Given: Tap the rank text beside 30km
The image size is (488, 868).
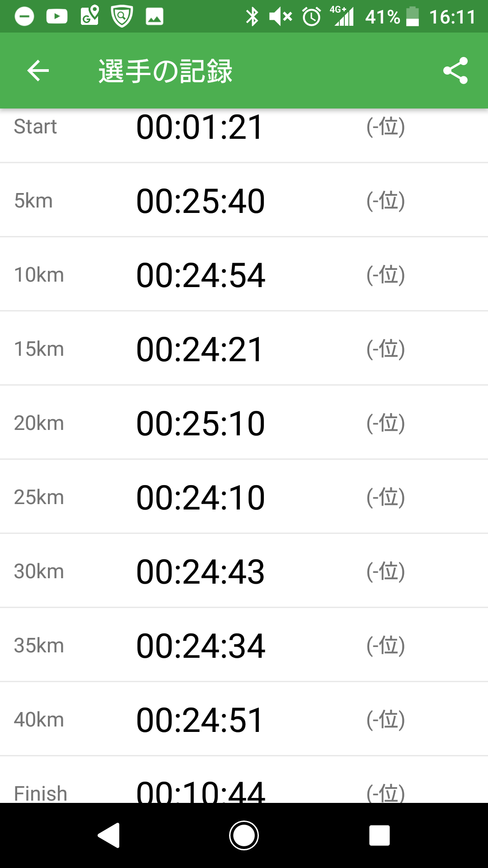Looking at the screenshot, I should 385,571.
